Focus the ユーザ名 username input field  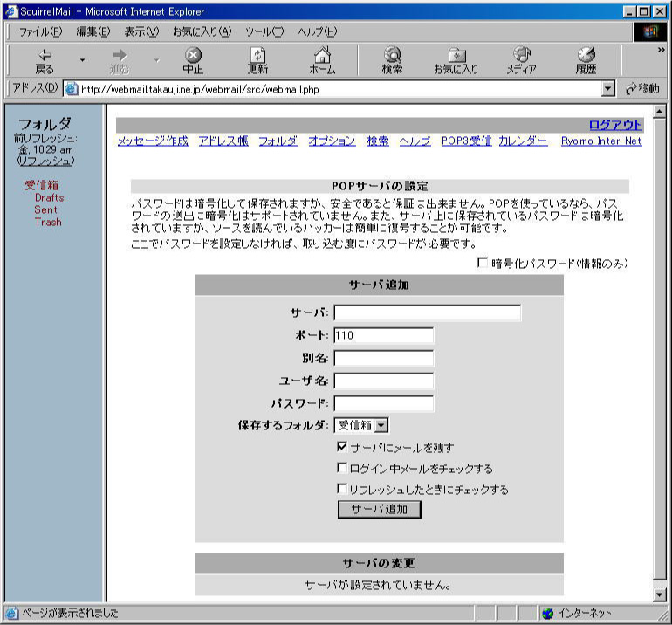point(384,381)
